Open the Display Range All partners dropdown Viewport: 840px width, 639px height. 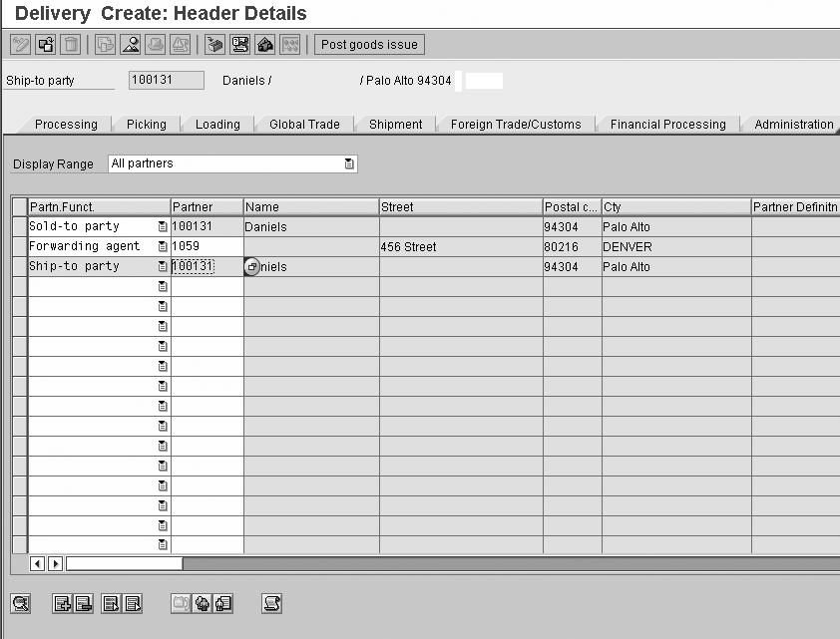pyautogui.click(x=349, y=163)
